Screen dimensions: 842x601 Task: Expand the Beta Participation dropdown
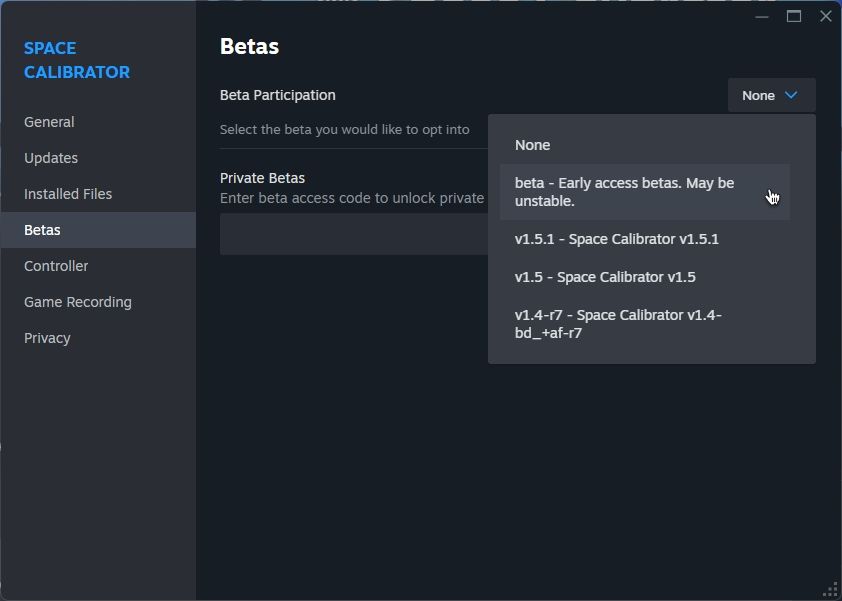click(x=771, y=95)
